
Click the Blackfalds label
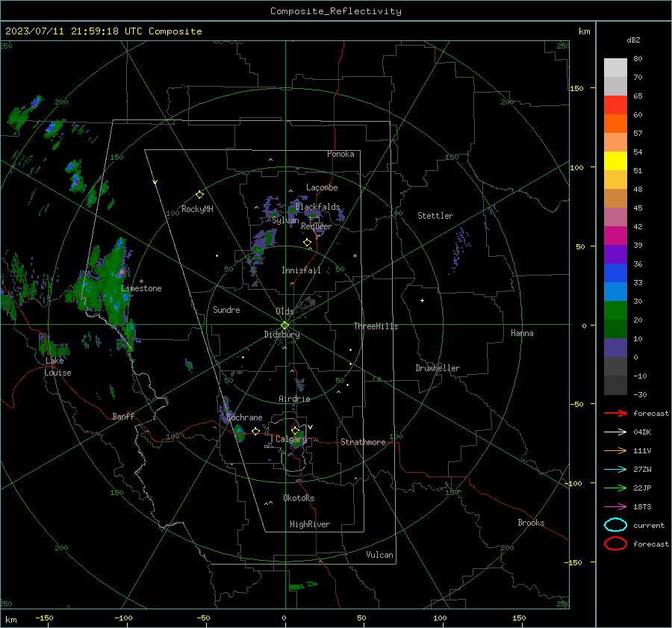pyautogui.click(x=317, y=207)
